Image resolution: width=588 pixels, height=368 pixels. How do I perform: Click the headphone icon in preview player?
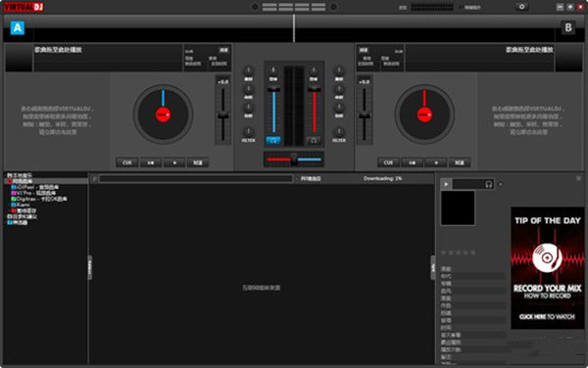click(488, 184)
